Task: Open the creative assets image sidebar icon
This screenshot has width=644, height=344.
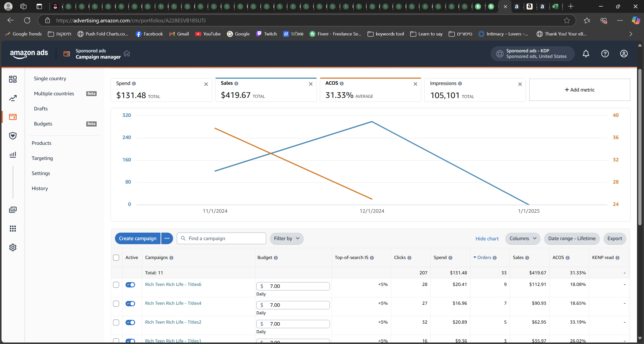Action: pyautogui.click(x=13, y=210)
